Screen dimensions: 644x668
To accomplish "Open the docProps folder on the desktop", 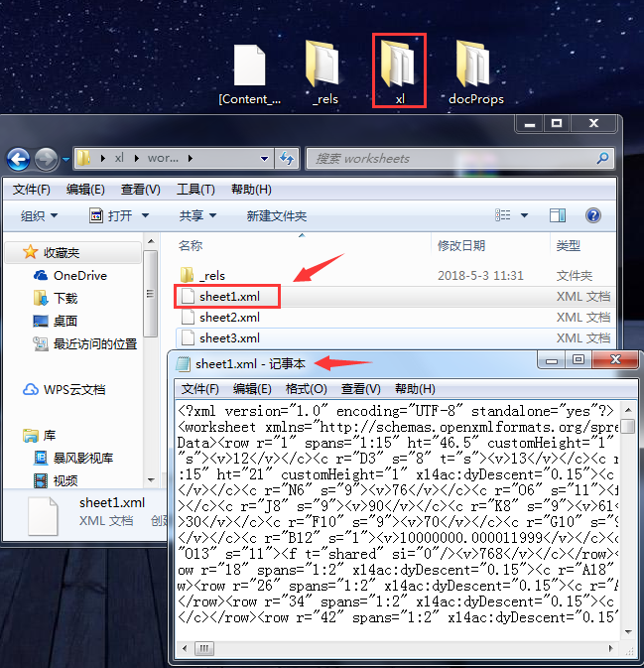I will click(x=475, y=72).
